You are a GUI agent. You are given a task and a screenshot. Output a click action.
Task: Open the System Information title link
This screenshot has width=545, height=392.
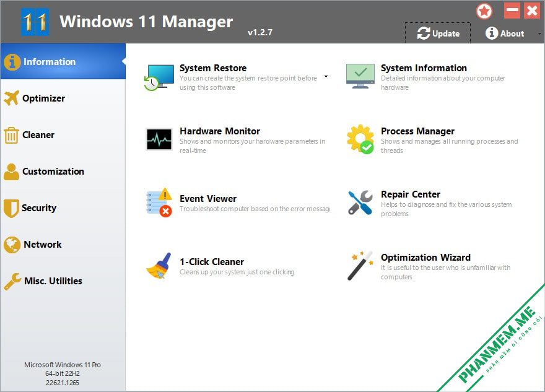(x=424, y=68)
